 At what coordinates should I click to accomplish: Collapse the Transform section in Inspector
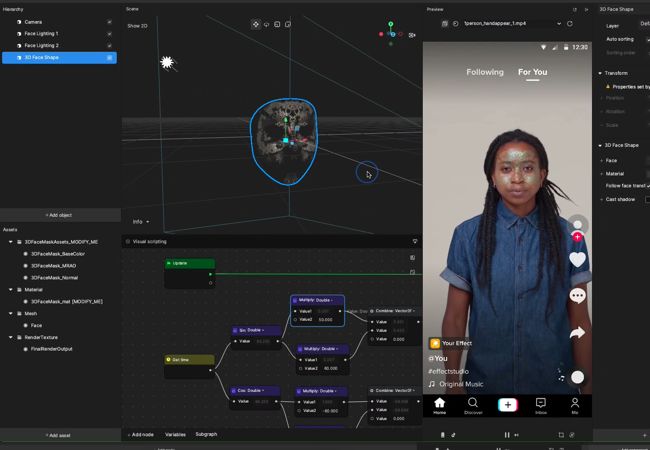(600, 73)
